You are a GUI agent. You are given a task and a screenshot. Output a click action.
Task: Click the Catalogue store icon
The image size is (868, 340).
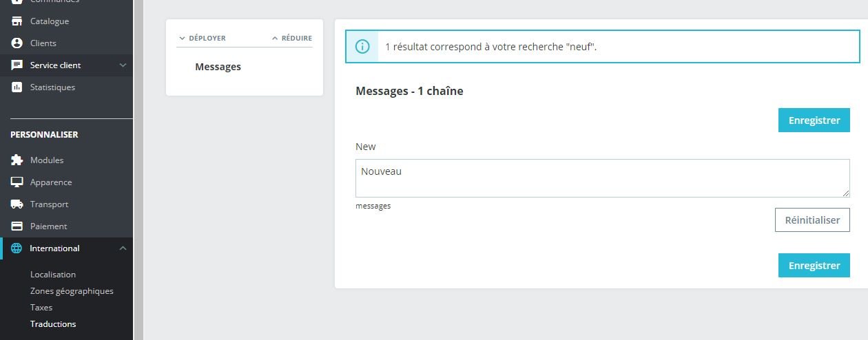point(17,21)
